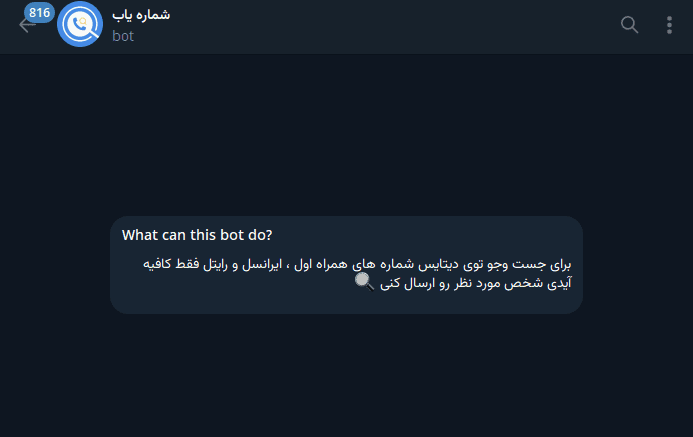This screenshot has height=437, width=693.
Task: Search messages with the magnifier icon
Action: click(x=629, y=26)
